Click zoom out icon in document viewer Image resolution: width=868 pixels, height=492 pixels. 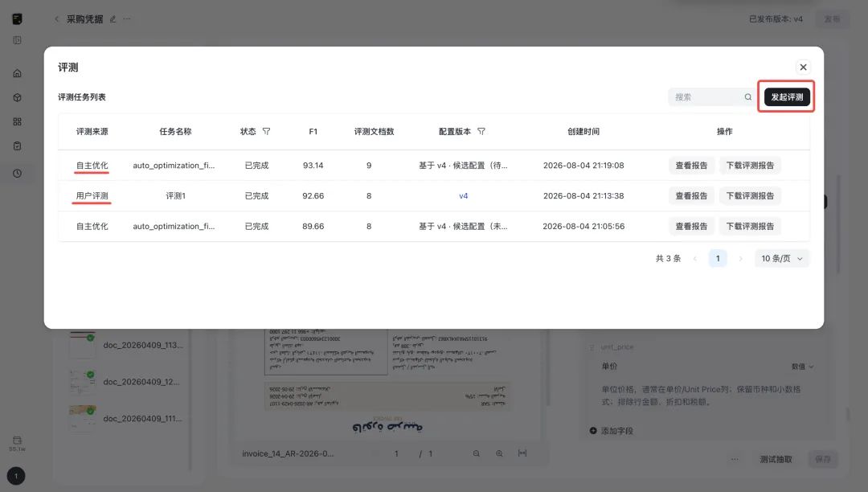coord(476,453)
